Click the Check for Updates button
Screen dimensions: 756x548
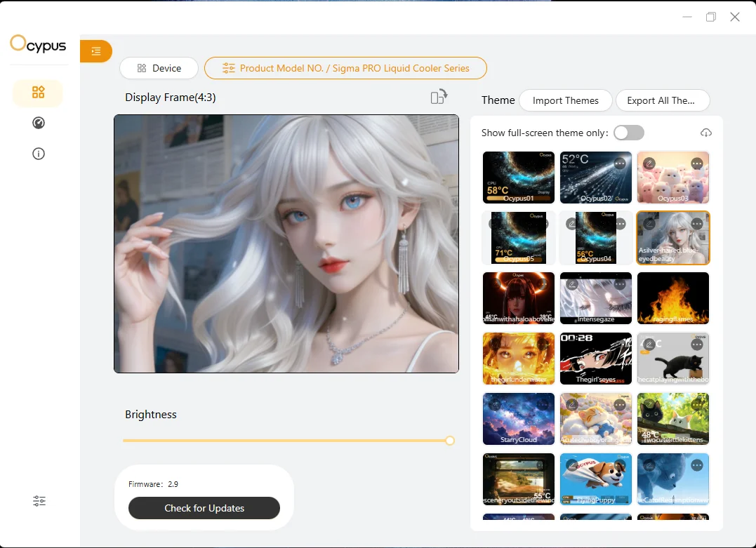click(204, 508)
